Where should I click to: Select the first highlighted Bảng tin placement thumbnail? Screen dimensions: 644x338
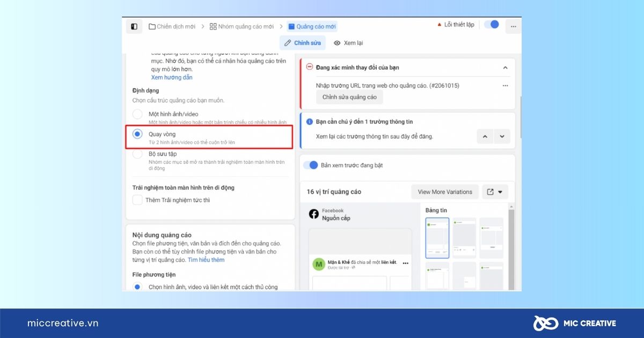point(437,238)
